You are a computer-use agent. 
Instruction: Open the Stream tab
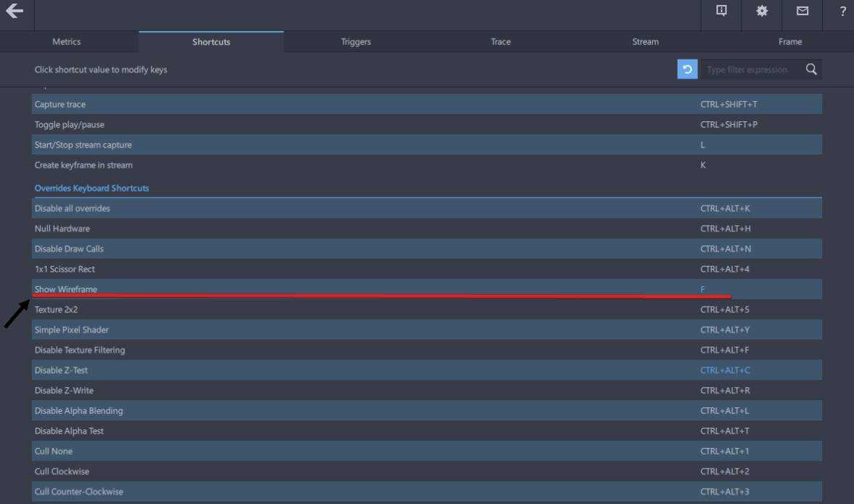pyautogui.click(x=646, y=42)
